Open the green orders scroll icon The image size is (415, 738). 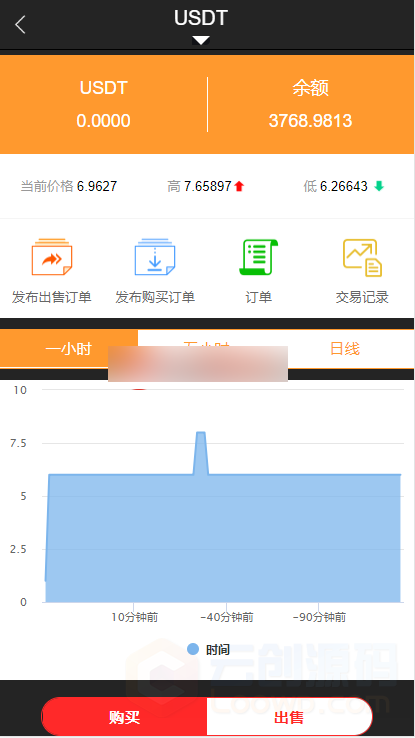tap(258, 257)
